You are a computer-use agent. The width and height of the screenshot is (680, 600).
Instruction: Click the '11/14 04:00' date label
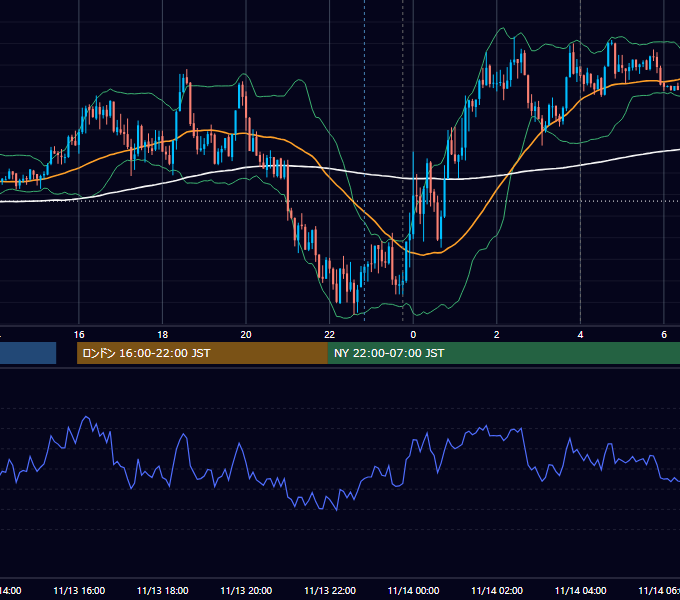[x=581, y=591]
